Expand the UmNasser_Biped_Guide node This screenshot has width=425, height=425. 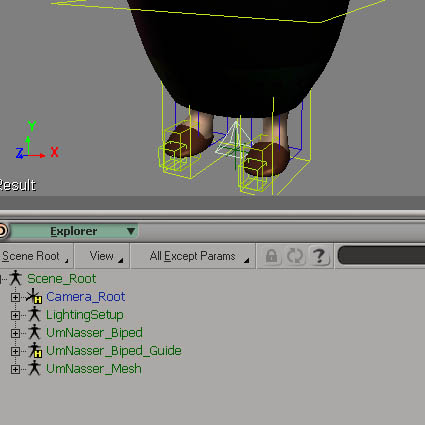15,351
